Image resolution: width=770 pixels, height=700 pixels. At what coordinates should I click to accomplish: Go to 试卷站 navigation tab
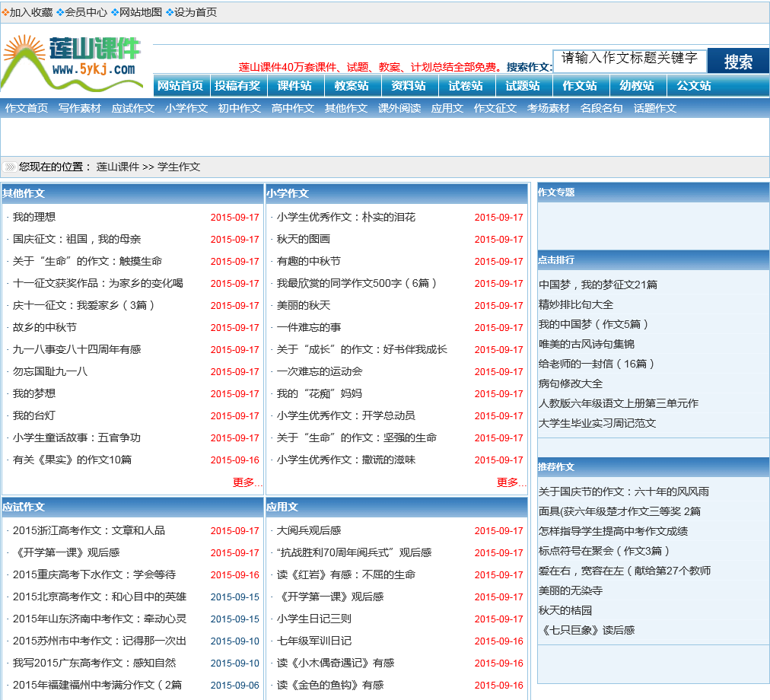pyautogui.click(x=466, y=86)
